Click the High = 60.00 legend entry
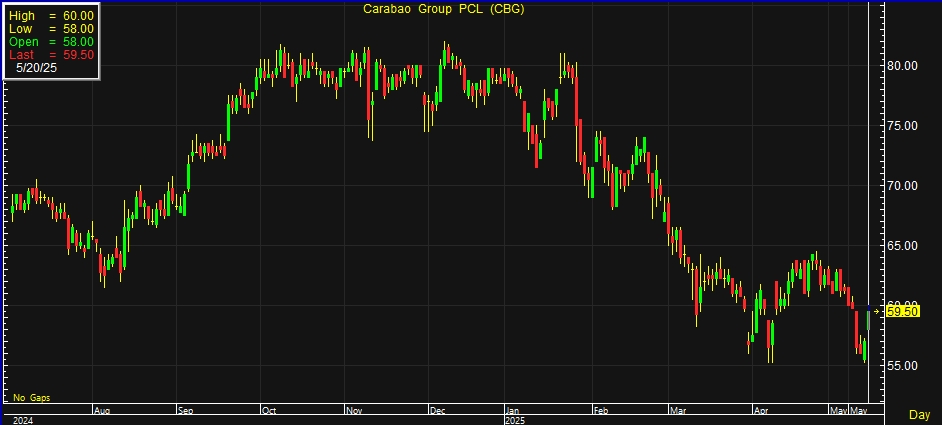Screen dimensions: 942x425 pyautogui.click(x=51, y=17)
